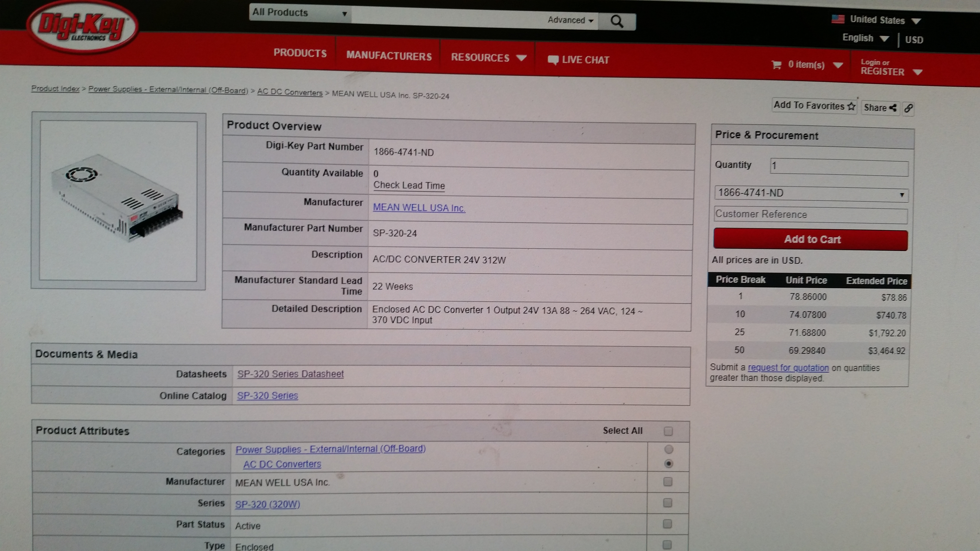980x551 pixels.
Task: Open the Check Lead Time link
Action: tap(409, 186)
